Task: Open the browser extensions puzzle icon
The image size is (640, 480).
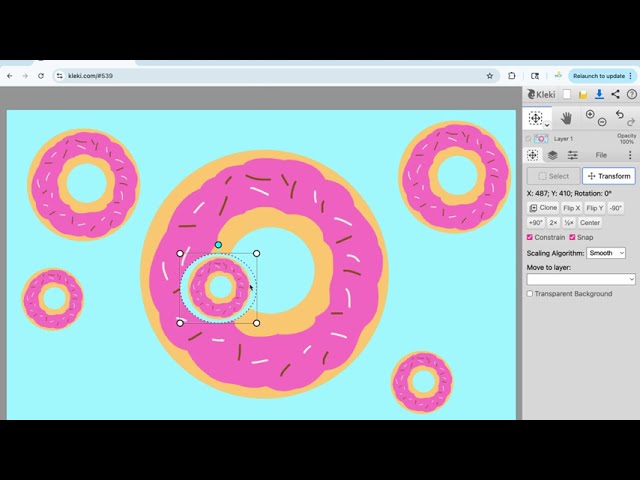Action: point(511,76)
